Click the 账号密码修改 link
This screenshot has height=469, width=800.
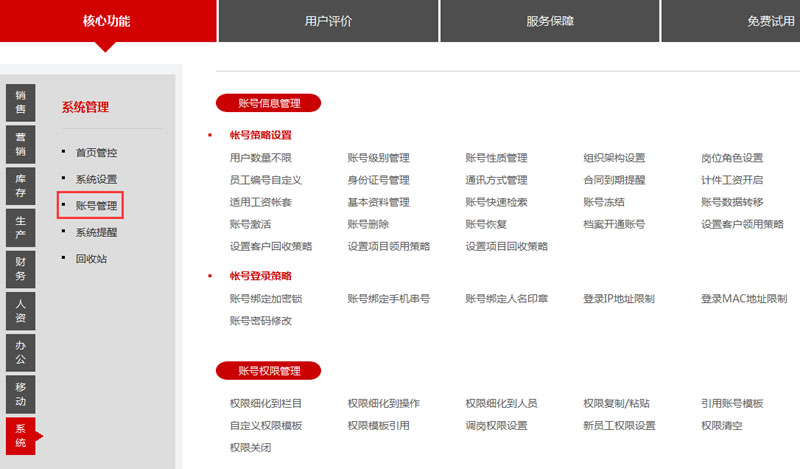(260, 321)
